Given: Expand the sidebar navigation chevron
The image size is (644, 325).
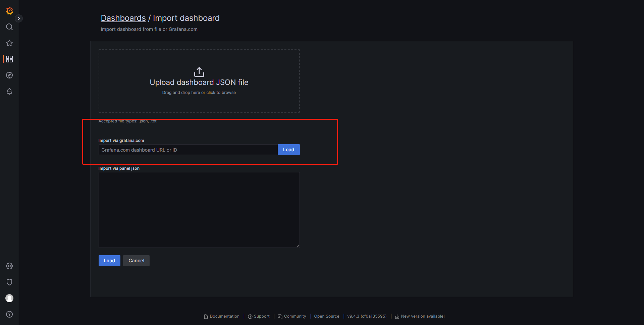Looking at the screenshot, I should tap(19, 18).
